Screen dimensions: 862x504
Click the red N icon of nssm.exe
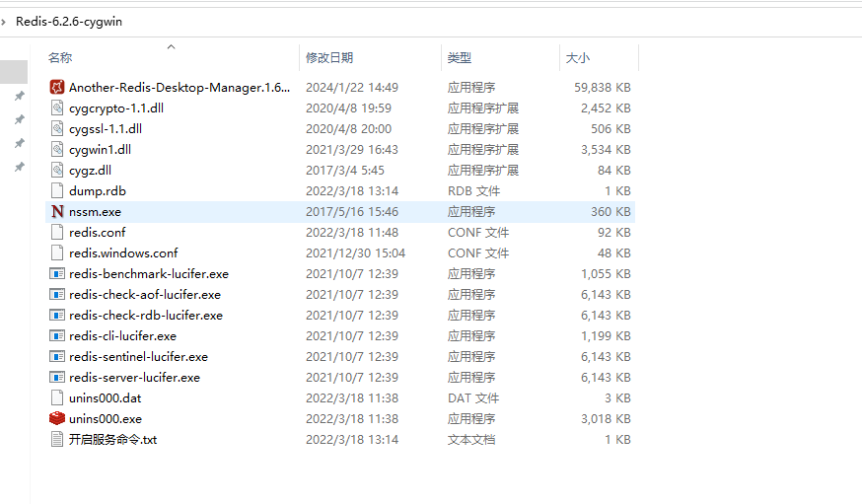point(57,212)
